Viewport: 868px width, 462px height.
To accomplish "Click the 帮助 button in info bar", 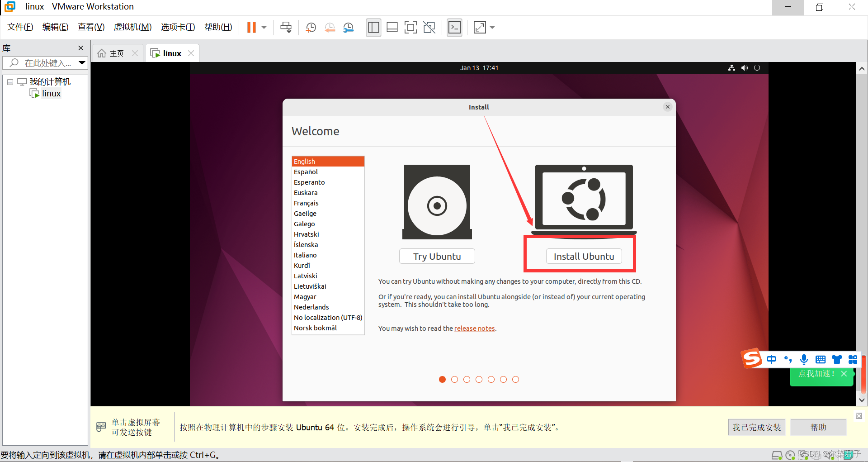I will pyautogui.click(x=818, y=427).
